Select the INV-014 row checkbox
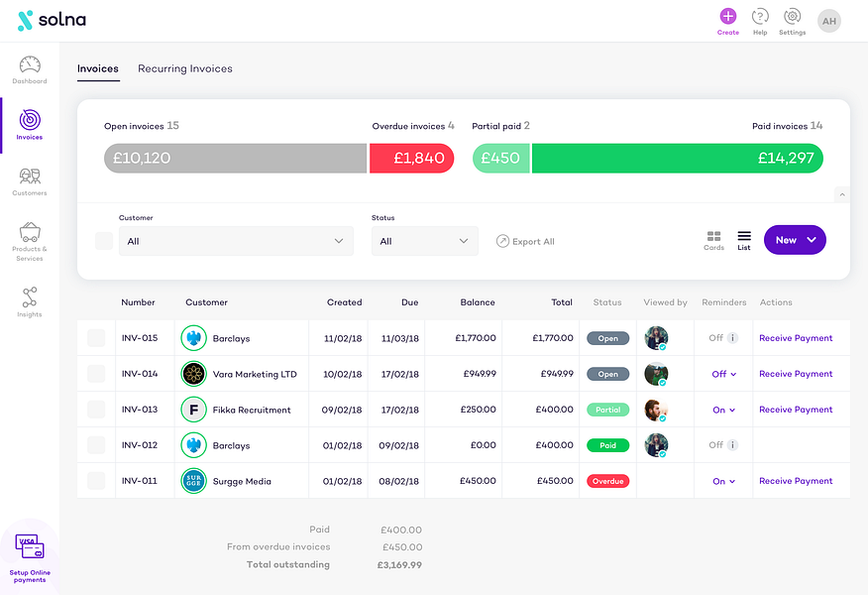868x595 pixels. pos(96,374)
